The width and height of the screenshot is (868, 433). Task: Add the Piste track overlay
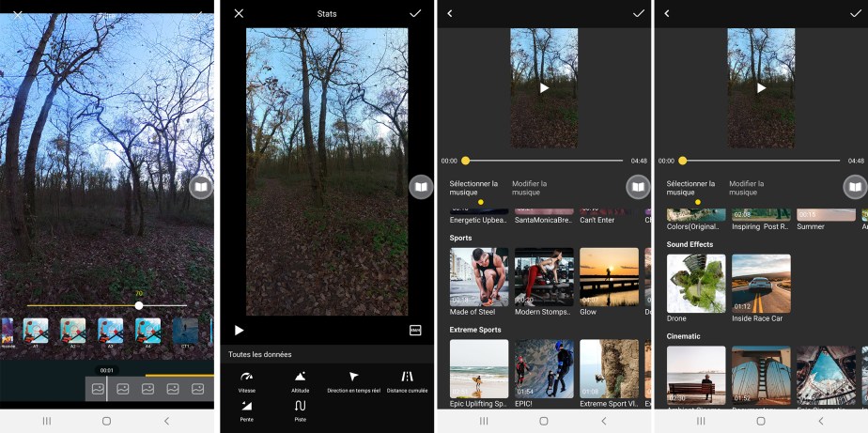[x=300, y=410]
